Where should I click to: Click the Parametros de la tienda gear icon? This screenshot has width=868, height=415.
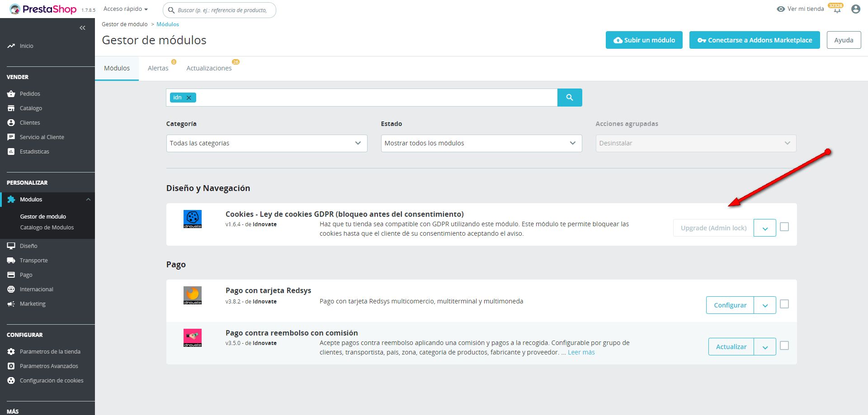11,352
